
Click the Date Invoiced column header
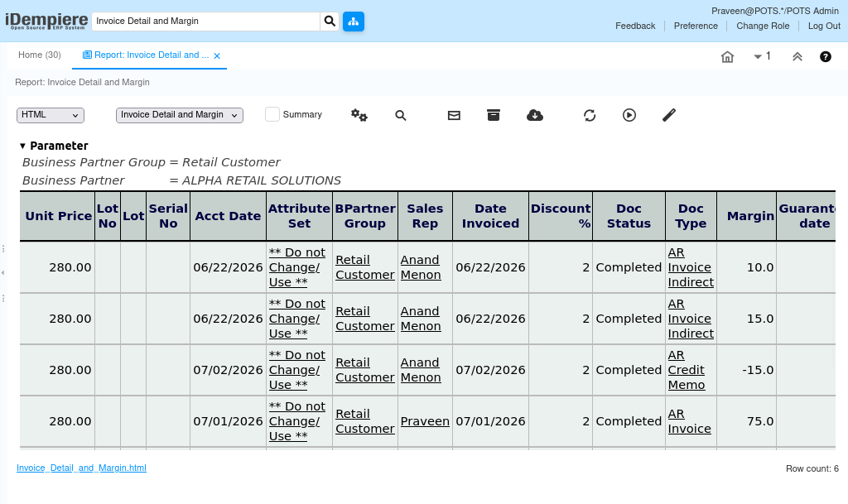[490, 216]
